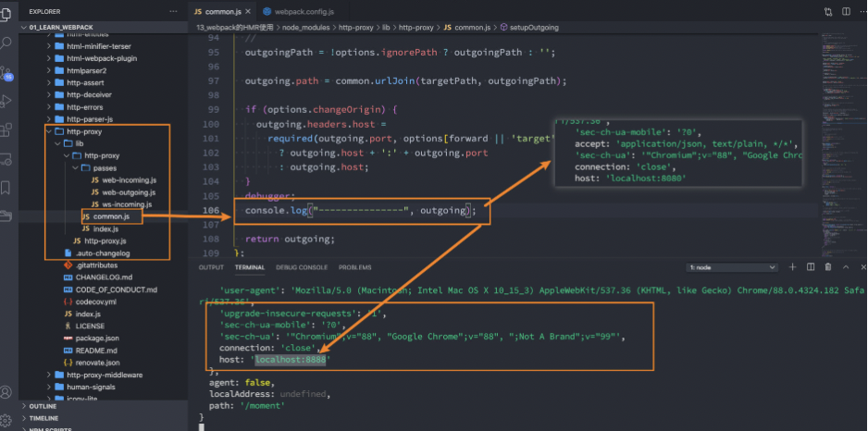This screenshot has height=431, width=868.
Task: Click the 'return outgoing;' code line
Action: click(x=290, y=240)
